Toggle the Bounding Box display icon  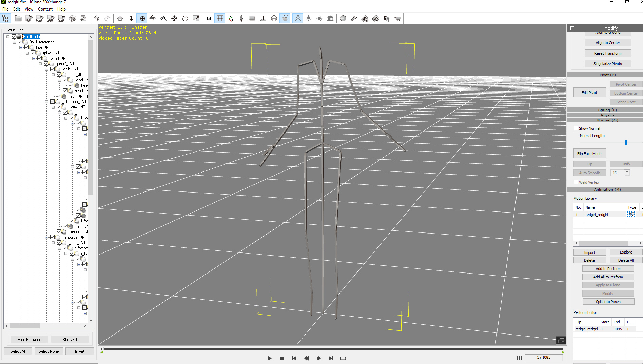(x=285, y=19)
